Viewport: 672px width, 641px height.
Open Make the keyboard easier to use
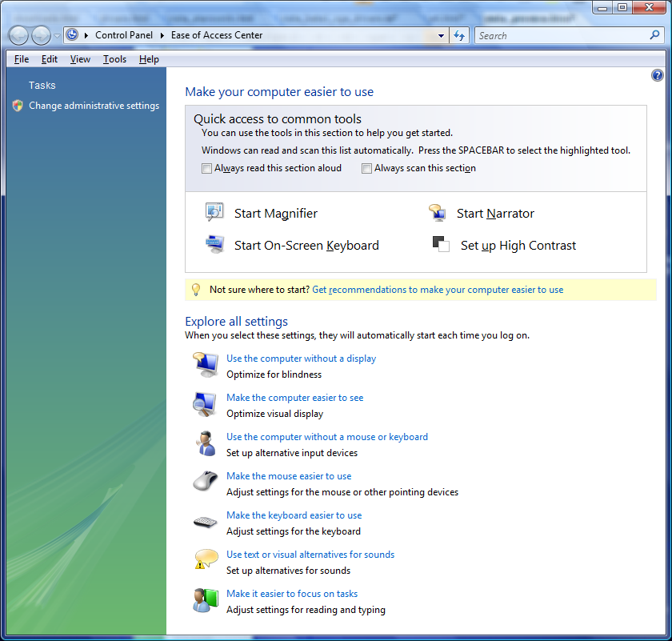coord(294,515)
